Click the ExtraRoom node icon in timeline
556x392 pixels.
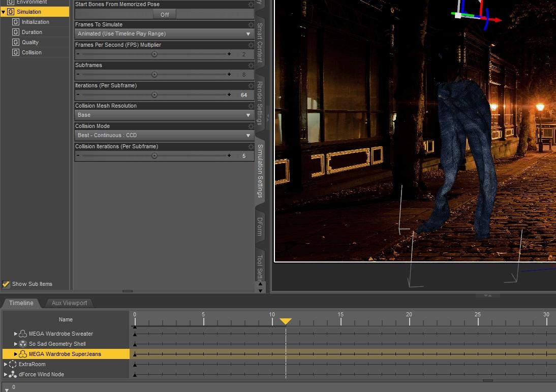[13, 364]
